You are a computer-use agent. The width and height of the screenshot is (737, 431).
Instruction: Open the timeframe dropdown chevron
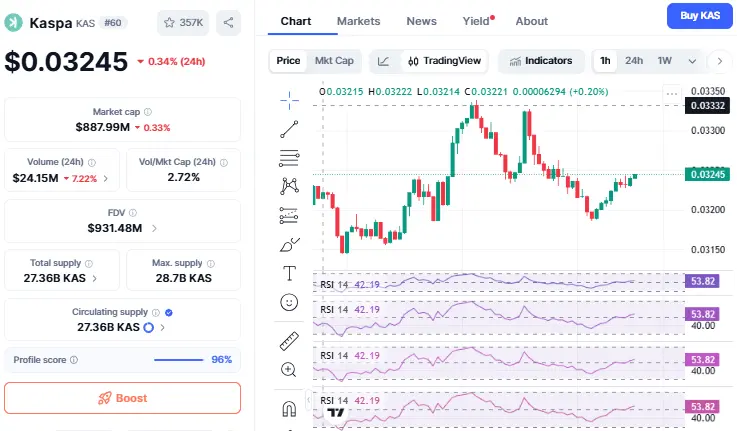coord(692,61)
